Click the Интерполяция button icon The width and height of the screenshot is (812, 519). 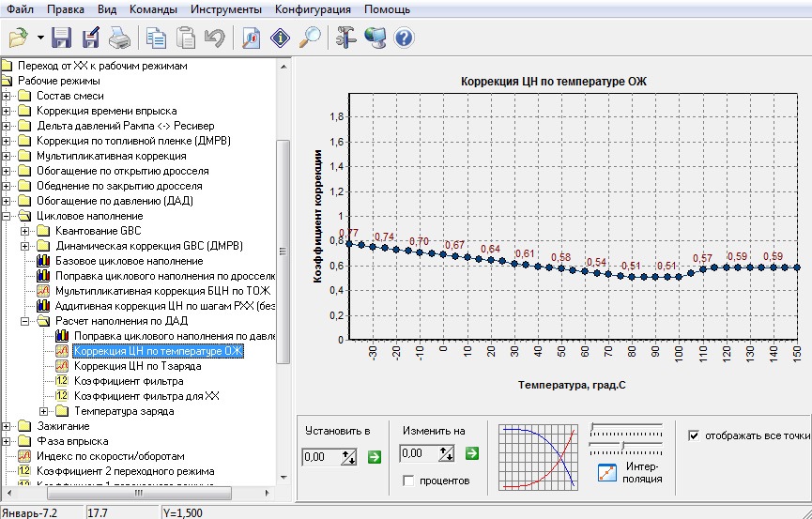click(607, 472)
